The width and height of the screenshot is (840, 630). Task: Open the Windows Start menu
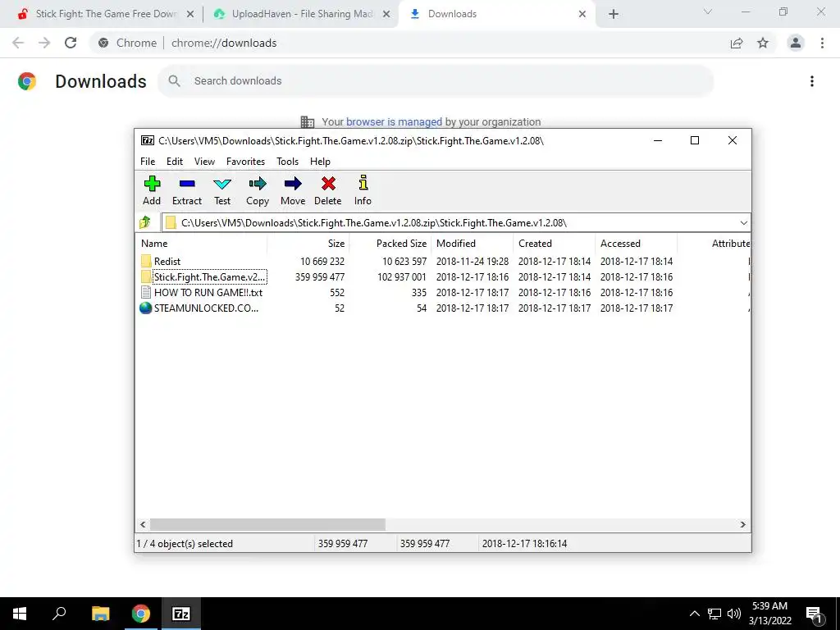point(20,614)
